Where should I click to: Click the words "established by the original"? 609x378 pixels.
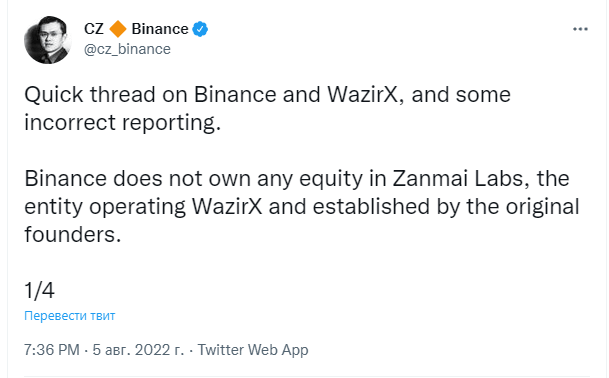coord(446,206)
